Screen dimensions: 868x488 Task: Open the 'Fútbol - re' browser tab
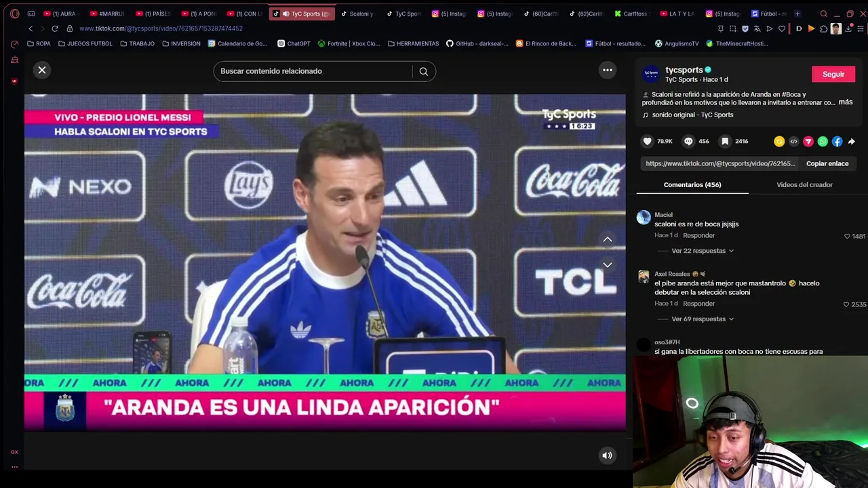click(x=768, y=14)
